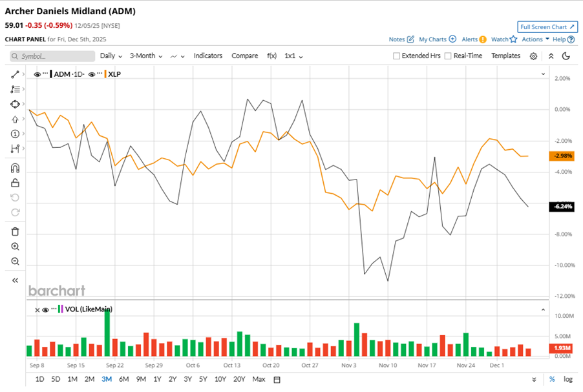Open the 1x1 grid layout dropdown
The image size is (583, 392).
click(293, 56)
